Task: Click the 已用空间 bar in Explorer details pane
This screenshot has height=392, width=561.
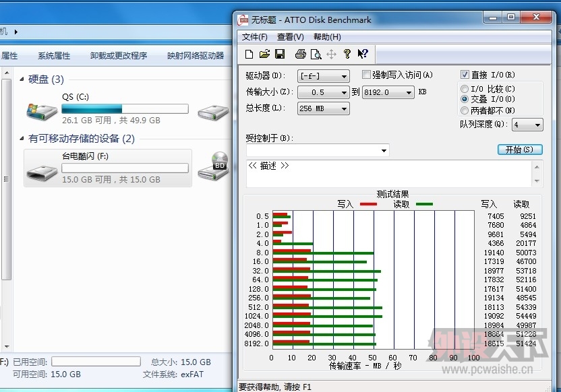Action: (x=96, y=362)
